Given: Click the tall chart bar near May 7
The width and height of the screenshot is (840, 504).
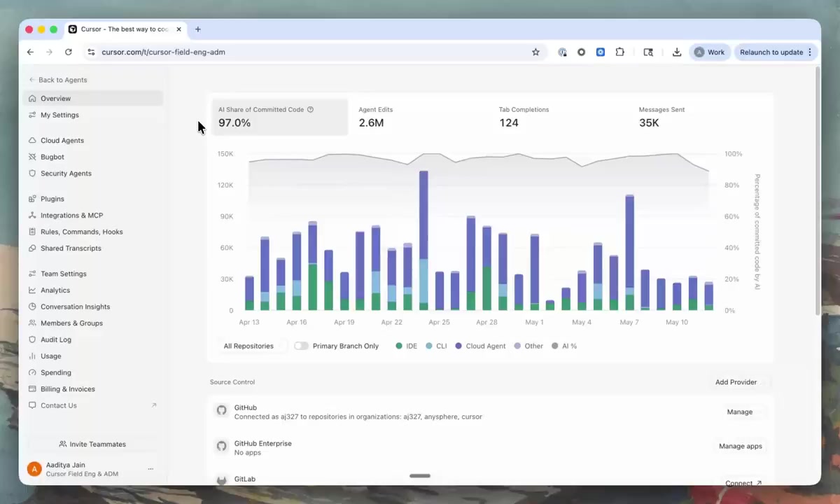Looking at the screenshot, I should click(x=629, y=252).
